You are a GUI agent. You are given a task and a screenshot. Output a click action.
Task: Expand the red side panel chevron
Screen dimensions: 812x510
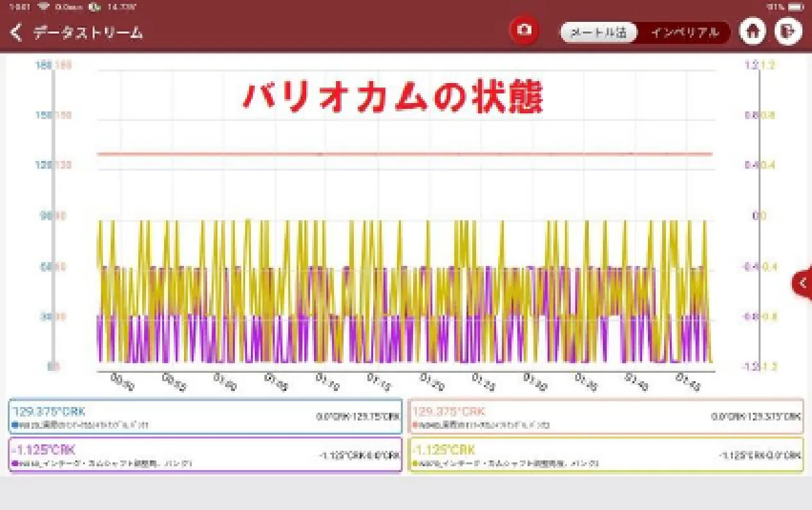coord(802,283)
